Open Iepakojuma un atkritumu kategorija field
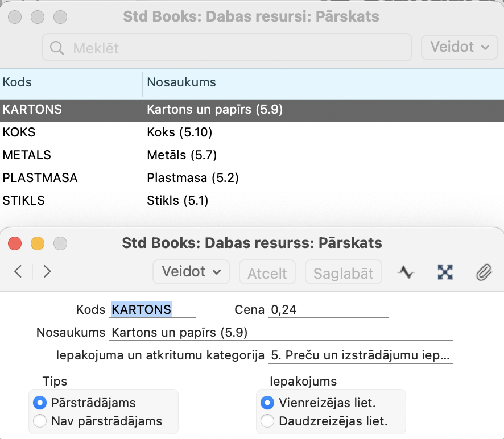This screenshot has height=439, width=504. click(x=360, y=355)
